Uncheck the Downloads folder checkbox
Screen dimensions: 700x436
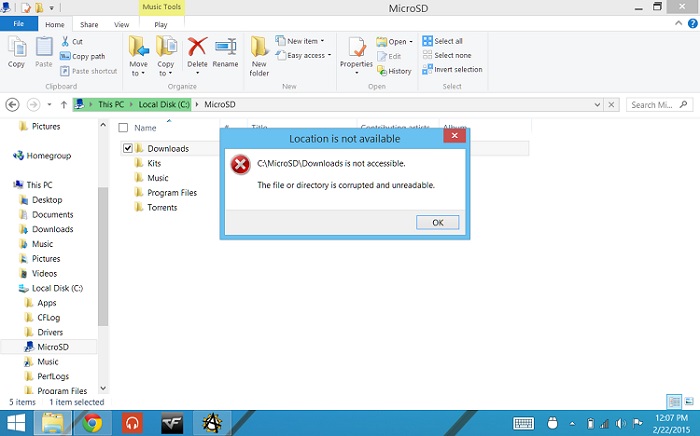coord(128,148)
